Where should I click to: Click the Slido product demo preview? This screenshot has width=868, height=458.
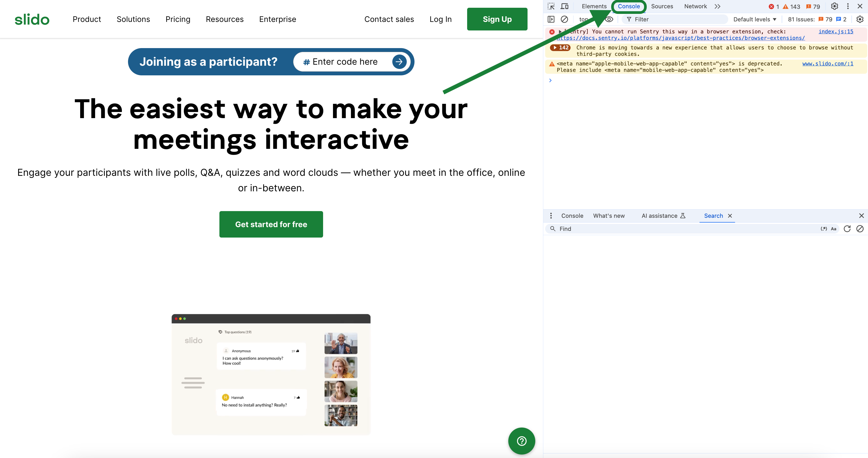(271, 374)
